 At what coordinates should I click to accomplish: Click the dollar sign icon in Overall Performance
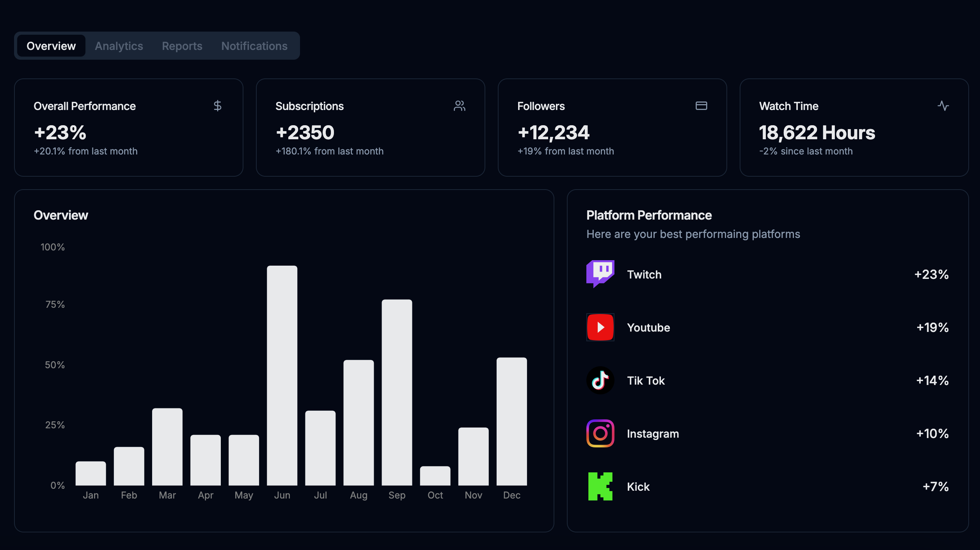tap(218, 106)
